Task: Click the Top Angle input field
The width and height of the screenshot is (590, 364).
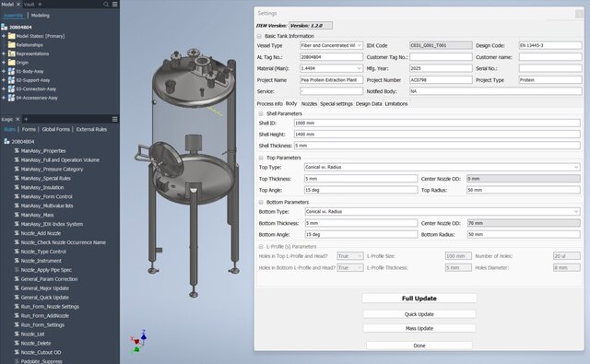Action: click(x=360, y=190)
